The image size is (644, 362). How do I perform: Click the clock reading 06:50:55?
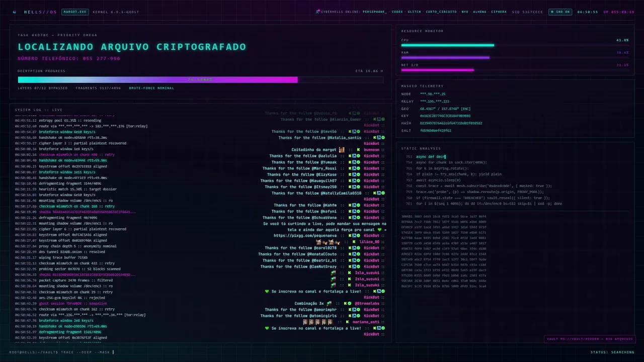(x=588, y=12)
